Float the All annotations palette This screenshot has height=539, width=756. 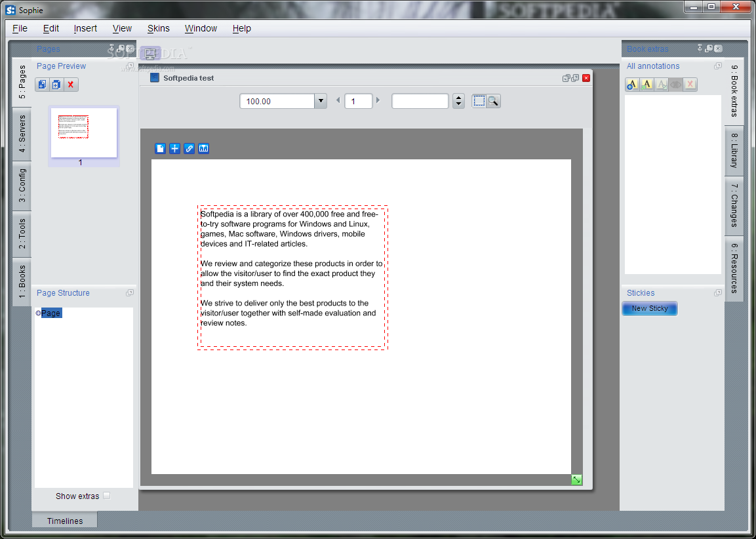click(718, 66)
